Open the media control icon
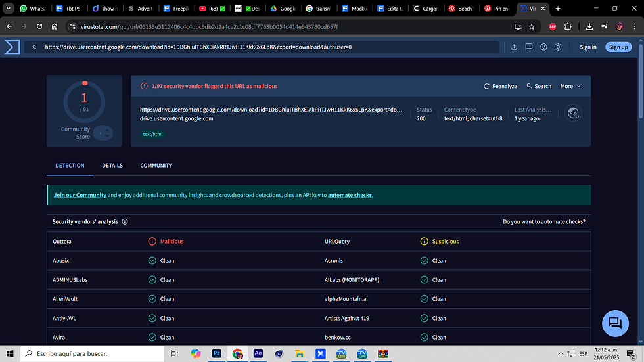Image resolution: width=644 pixels, height=362 pixels. pyautogui.click(x=604, y=26)
